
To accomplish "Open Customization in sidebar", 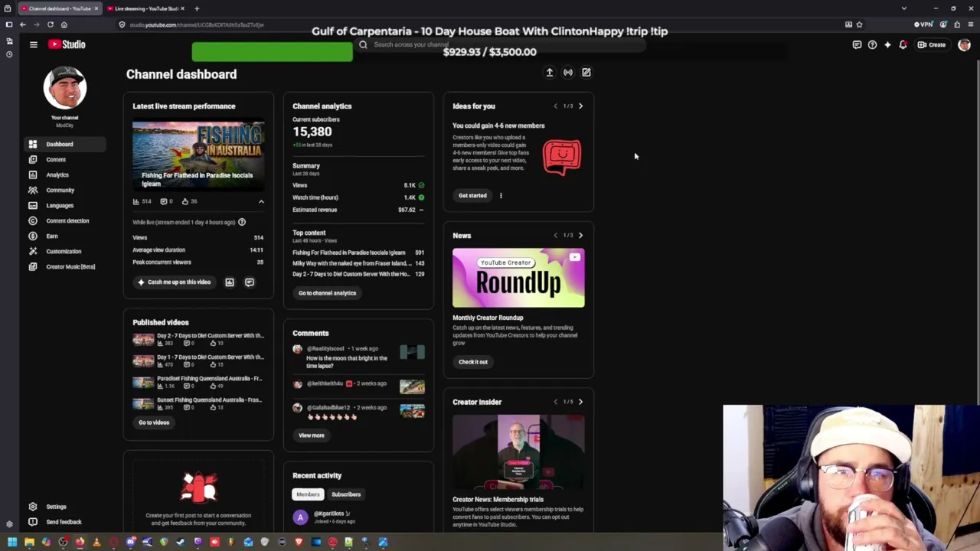I will click(64, 251).
